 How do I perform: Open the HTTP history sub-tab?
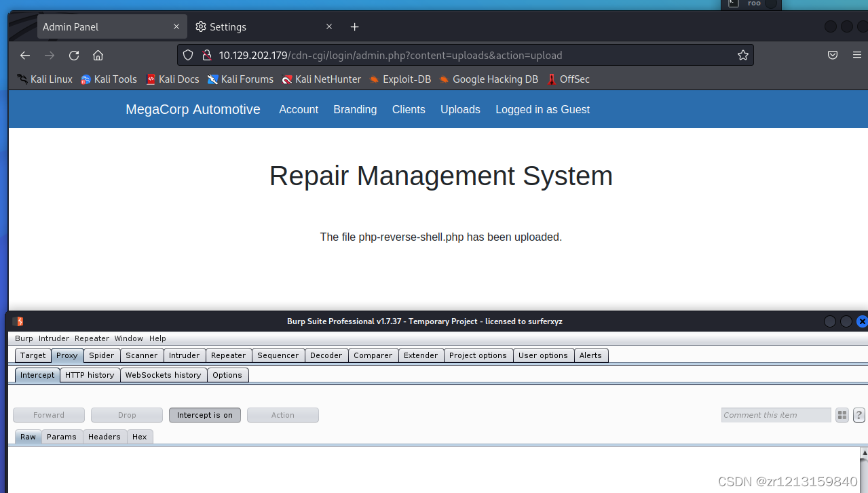90,375
